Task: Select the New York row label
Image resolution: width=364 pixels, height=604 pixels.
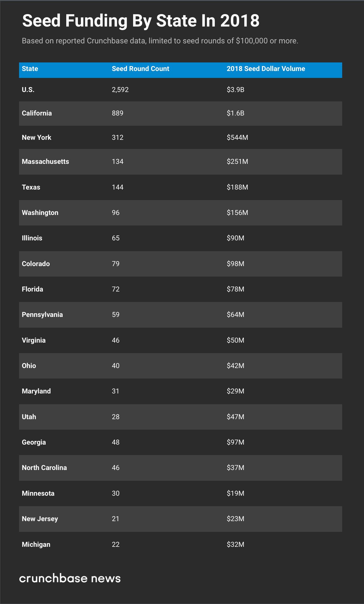Action: [x=36, y=138]
